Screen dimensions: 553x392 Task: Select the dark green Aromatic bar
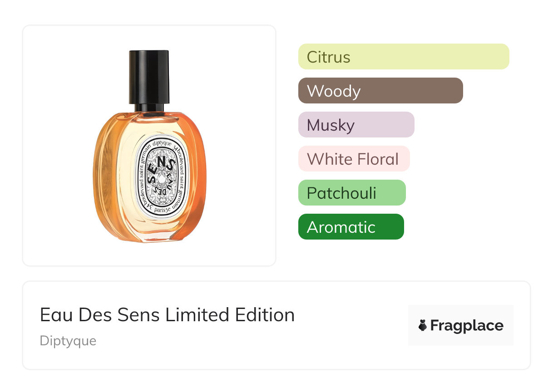351,227
